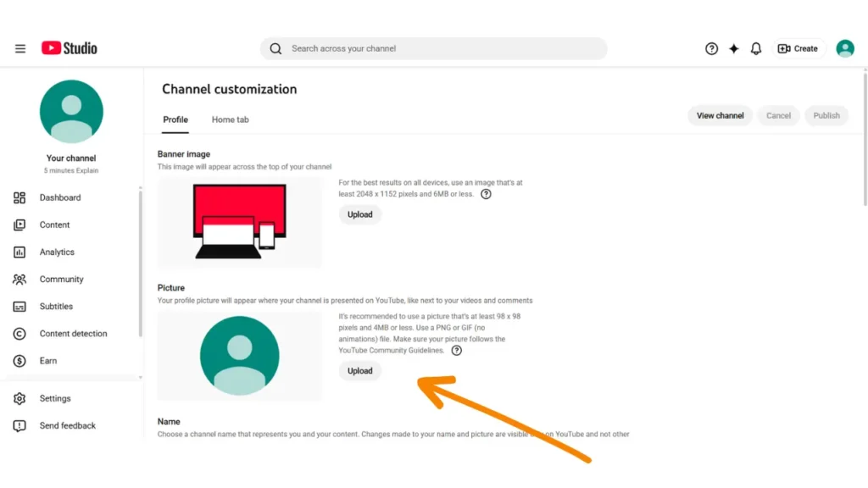
Task: Select the Profile tab
Action: 175,119
